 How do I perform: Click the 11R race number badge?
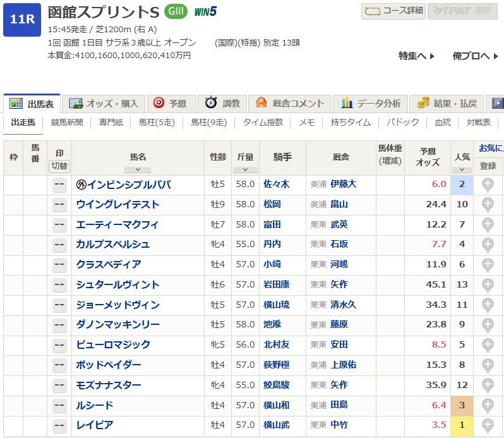click(x=22, y=20)
